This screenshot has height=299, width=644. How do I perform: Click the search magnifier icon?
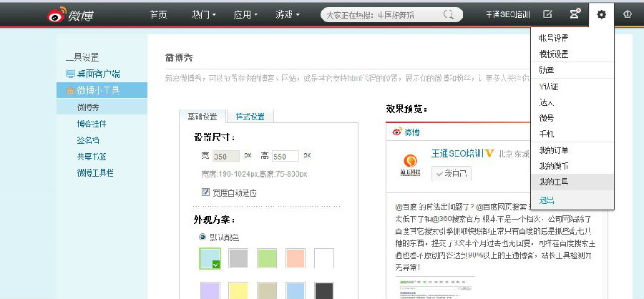[449, 14]
